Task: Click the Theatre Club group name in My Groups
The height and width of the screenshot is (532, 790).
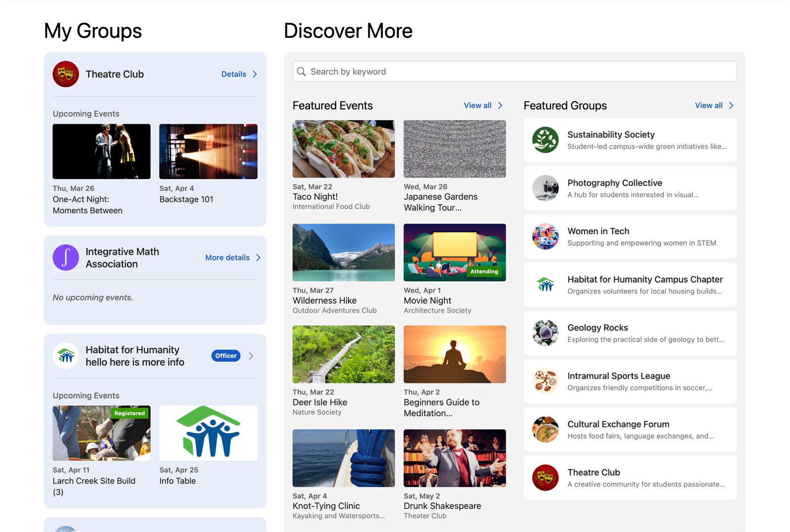Action: click(x=115, y=74)
